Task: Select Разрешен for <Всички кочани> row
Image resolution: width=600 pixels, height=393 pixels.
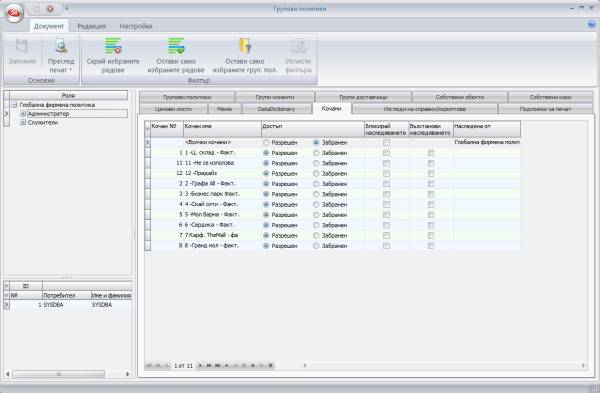Action: (266, 142)
